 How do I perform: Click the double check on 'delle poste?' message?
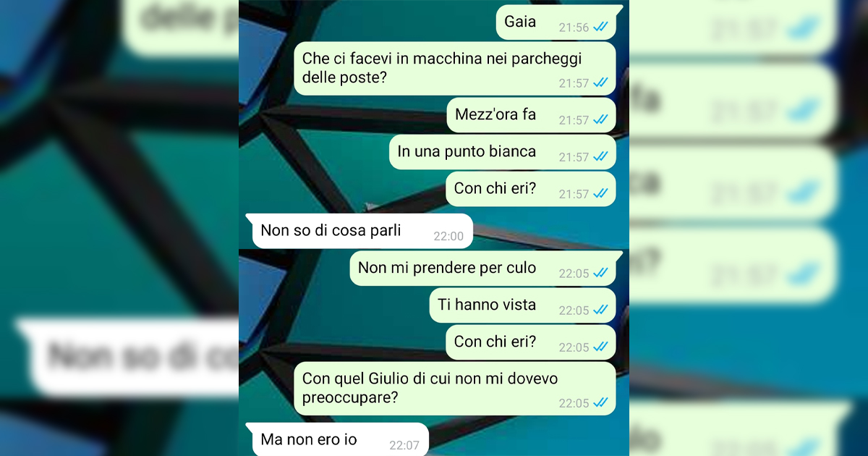click(600, 83)
